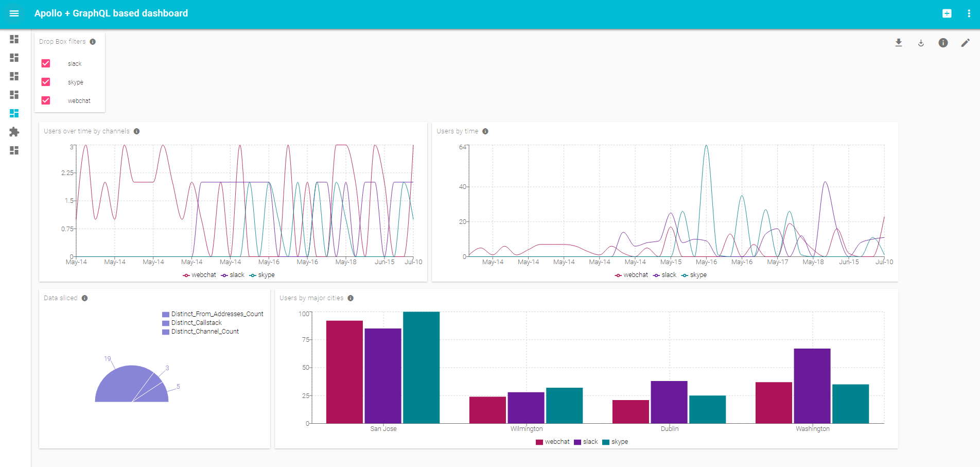The height and width of the screenshot is (467, 980).
Task: Toggle webchat legend in Users by time chart
Action: coord(631,275)
